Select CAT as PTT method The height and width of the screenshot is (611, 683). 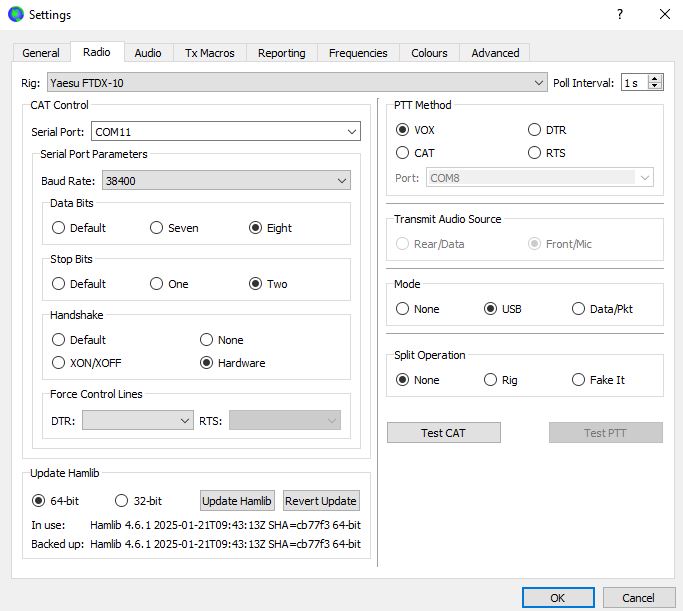point(403,153)
